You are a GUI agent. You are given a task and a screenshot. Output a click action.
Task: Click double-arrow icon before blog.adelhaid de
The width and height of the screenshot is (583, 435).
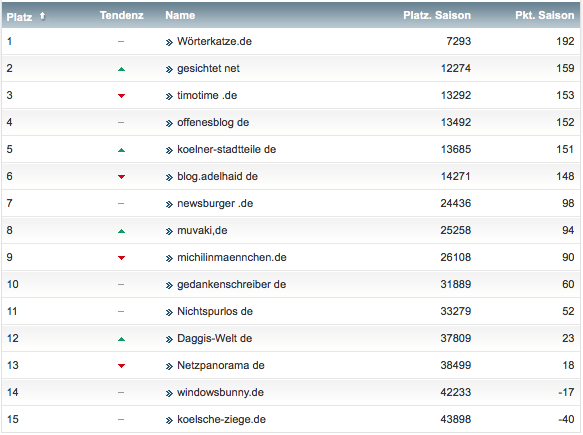[x=169, y=178]
